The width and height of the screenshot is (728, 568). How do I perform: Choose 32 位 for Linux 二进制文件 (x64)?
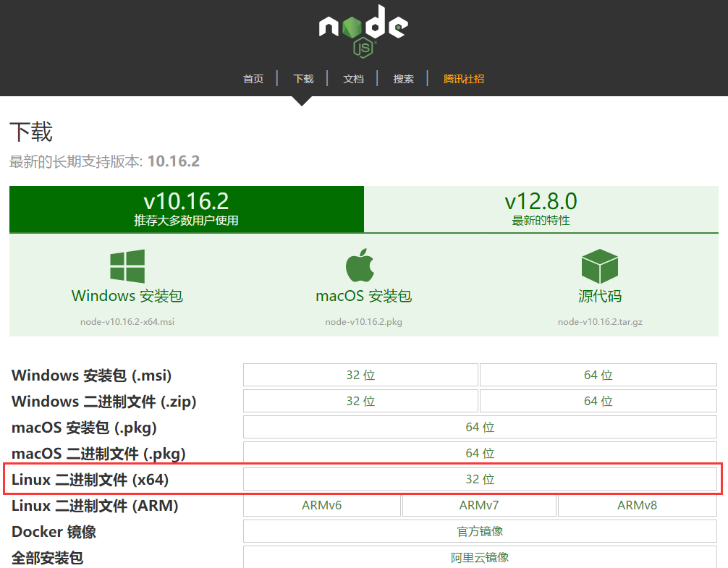point(480,479)
